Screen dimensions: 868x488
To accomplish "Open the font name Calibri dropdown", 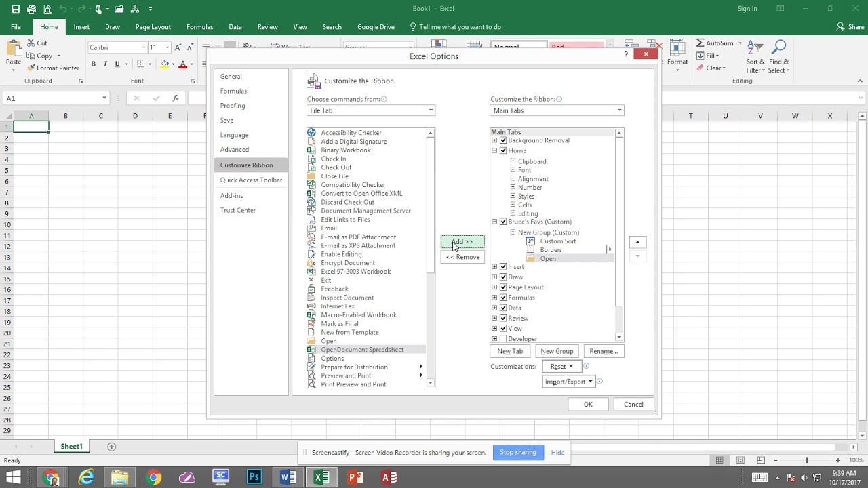I will (x=144, y=47).
